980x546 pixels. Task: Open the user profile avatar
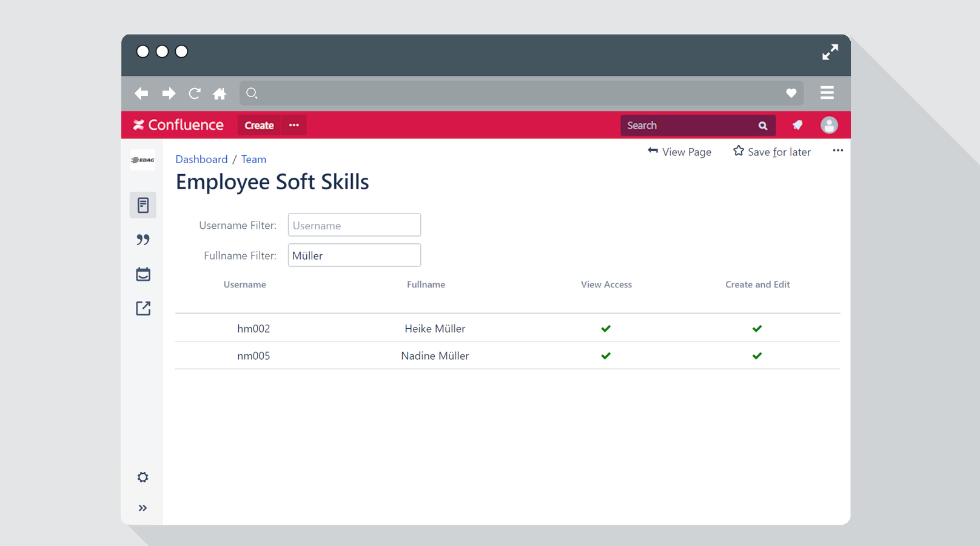point(829,125)
